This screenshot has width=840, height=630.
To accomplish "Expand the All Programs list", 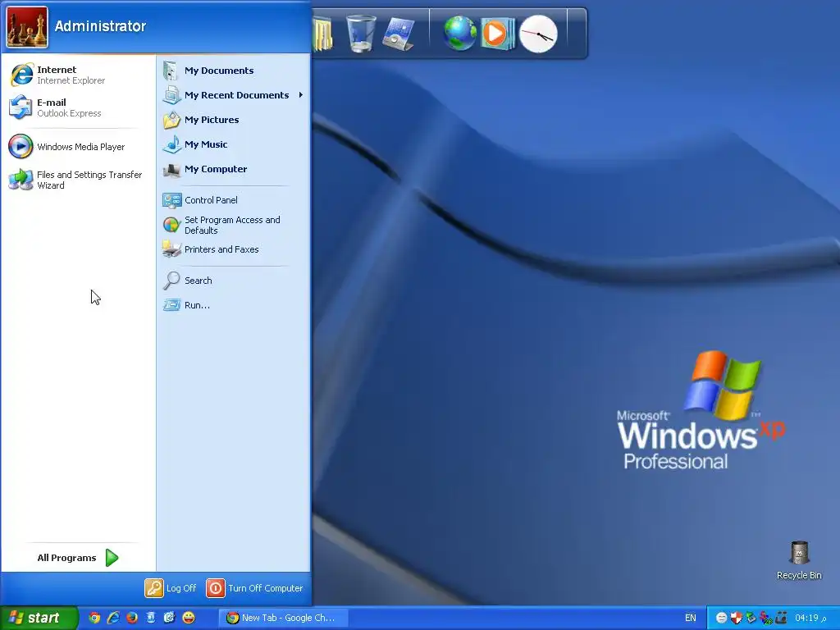I will coord(78,558).
